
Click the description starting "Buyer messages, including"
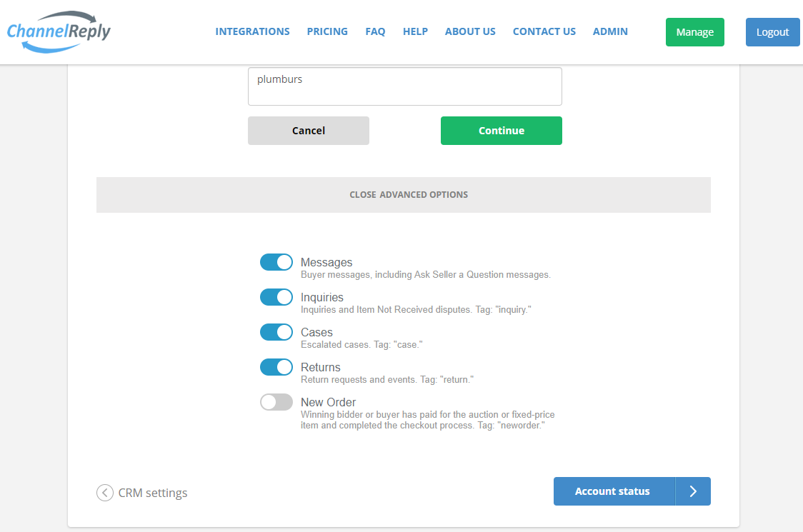pyautogui.click(x=426, y=274)
